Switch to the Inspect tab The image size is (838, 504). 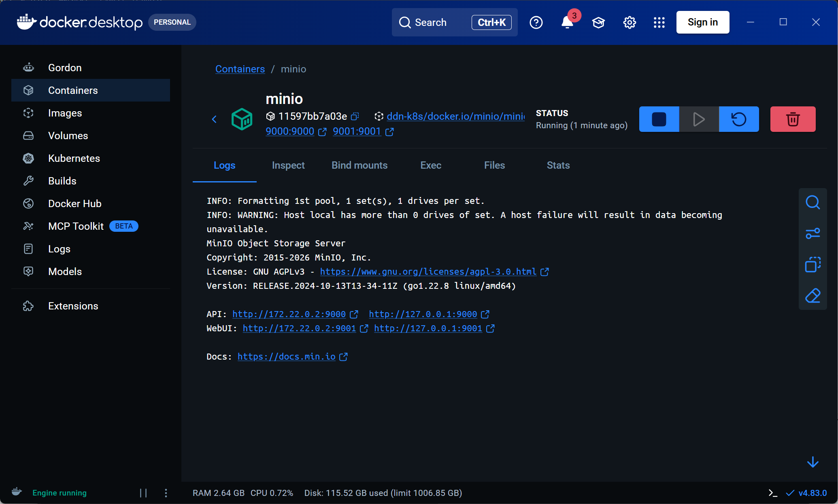click(288, 165)
